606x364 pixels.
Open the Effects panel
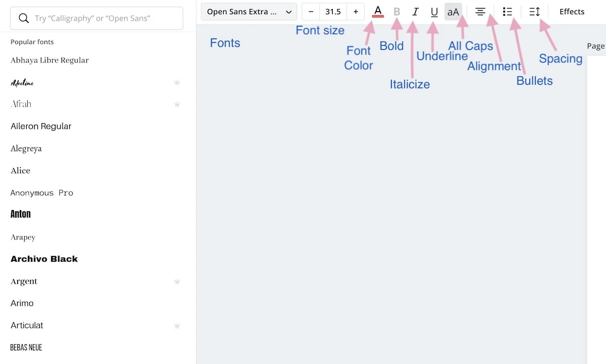click(x=572, y=12)
